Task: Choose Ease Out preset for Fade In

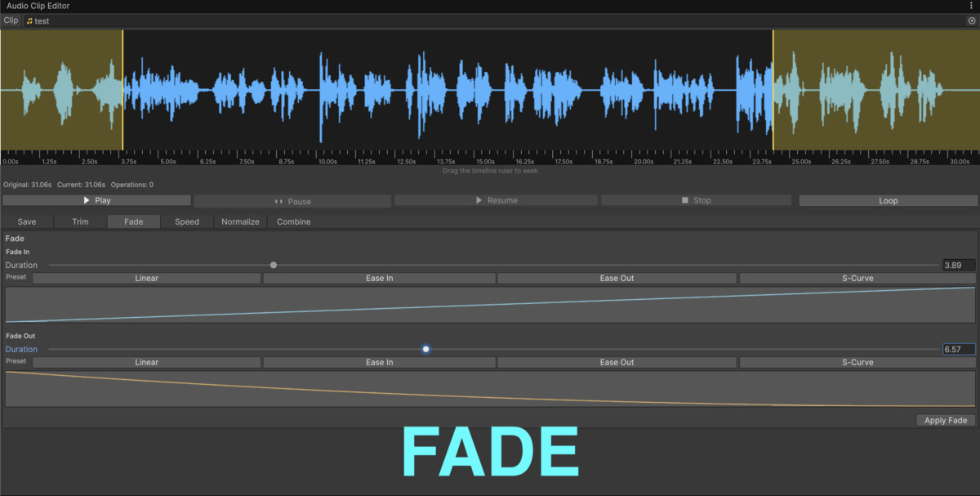Action: [x=617, y=278]
